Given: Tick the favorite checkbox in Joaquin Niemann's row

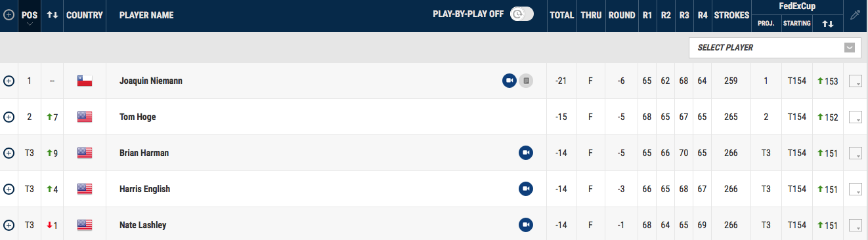Looking at the screenshot, I should [855, 81].
